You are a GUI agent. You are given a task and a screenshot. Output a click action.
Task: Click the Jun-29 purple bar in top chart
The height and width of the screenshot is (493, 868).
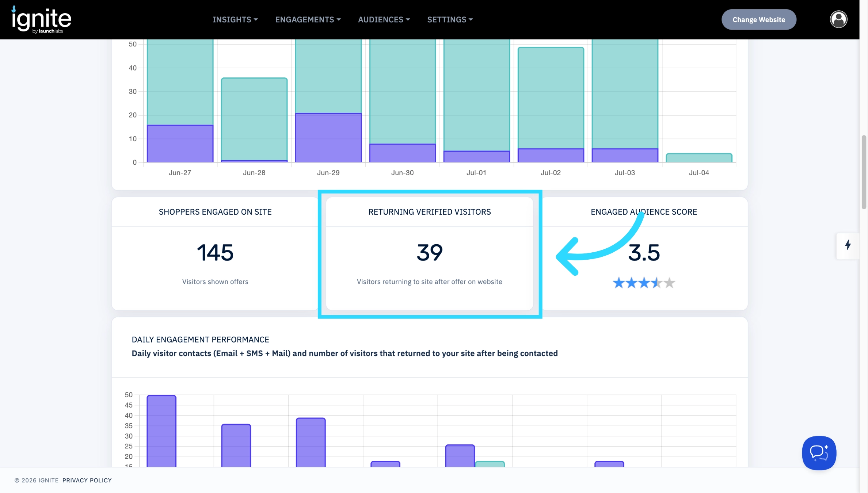coord(328,138)
